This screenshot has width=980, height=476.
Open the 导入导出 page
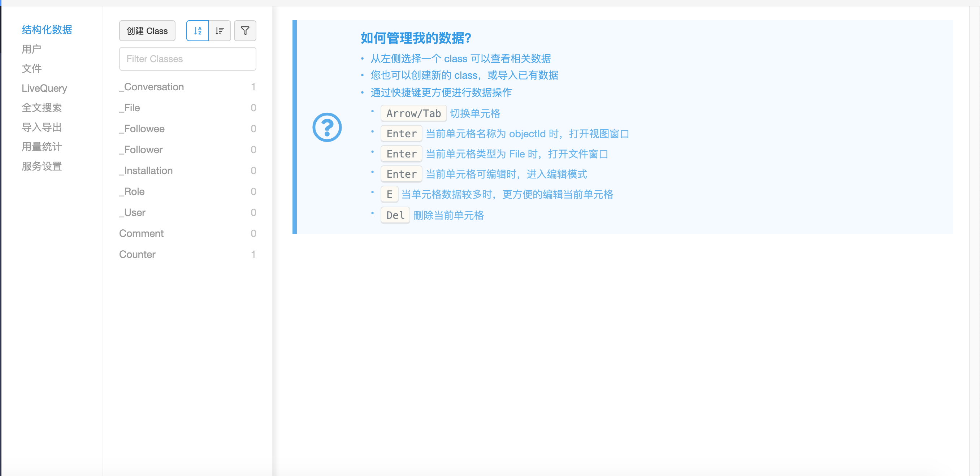pos(42,127)
